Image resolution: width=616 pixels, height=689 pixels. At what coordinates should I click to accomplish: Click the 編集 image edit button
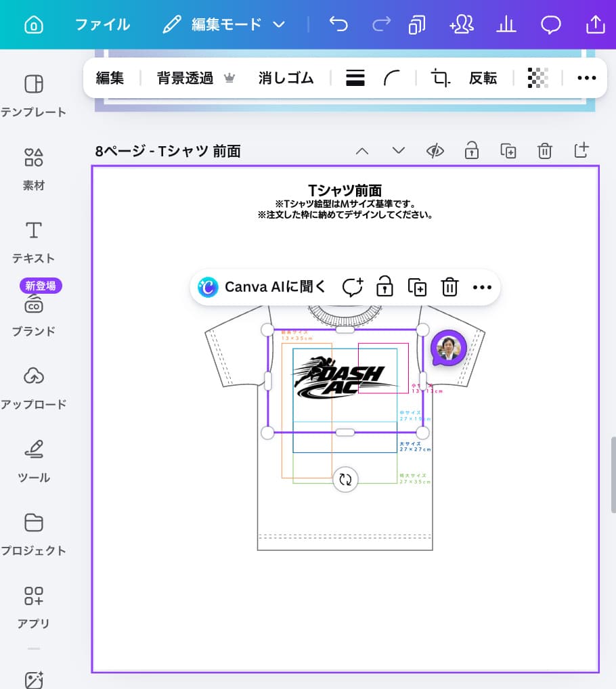tap(110, 79)
